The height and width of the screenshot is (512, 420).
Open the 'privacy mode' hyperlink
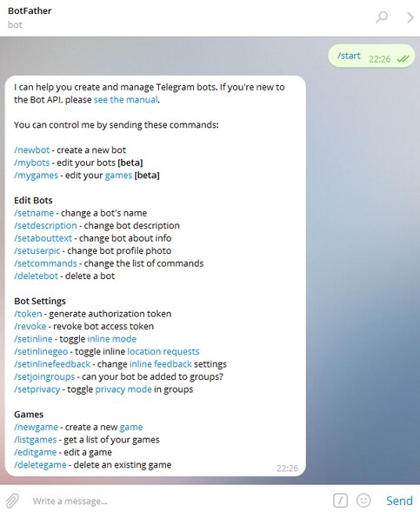[123, 389]
